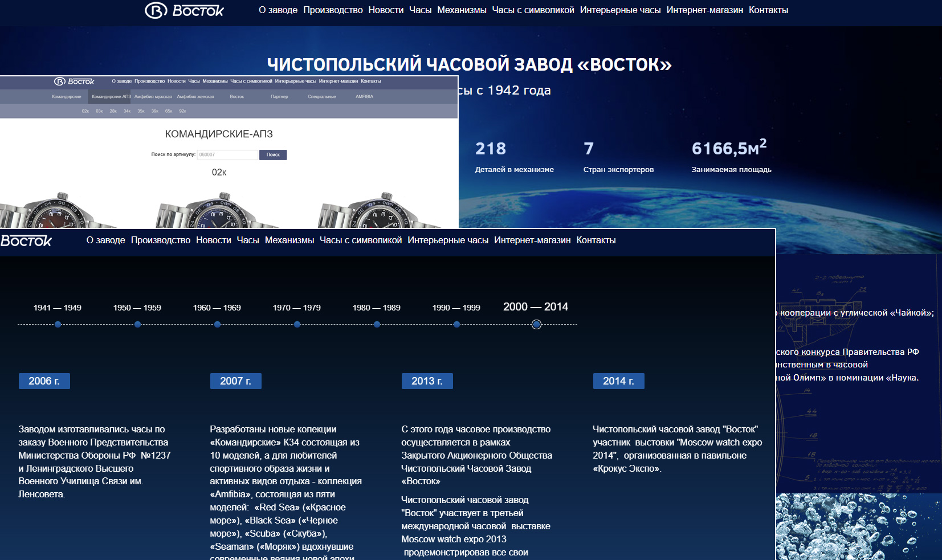Click the 2013 г. year label
The image size is (942, 560).
427,381
